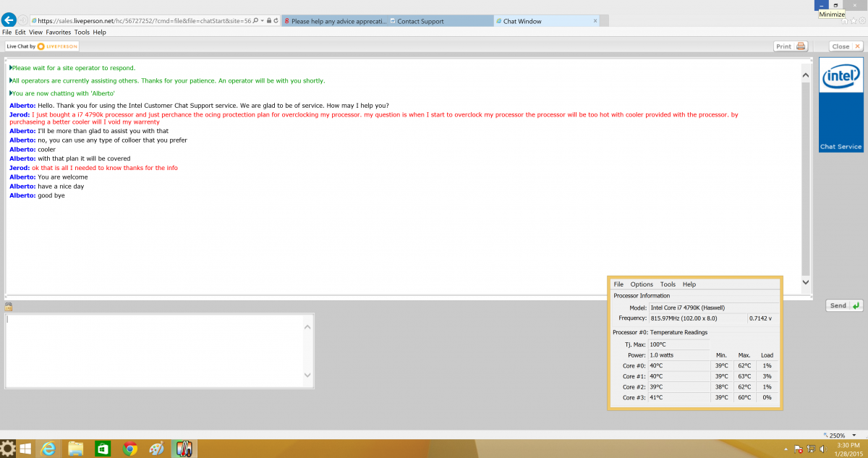
Task: Open the browser View menu
Action: [35, 32]
